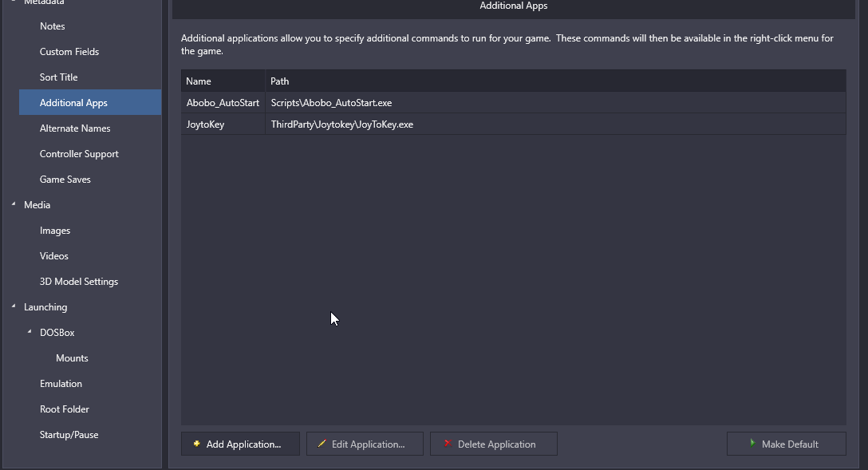Viewport: 868px width, 470px height.
Task: Open Alternate Names settings
Action: click(x=75, y=128)
